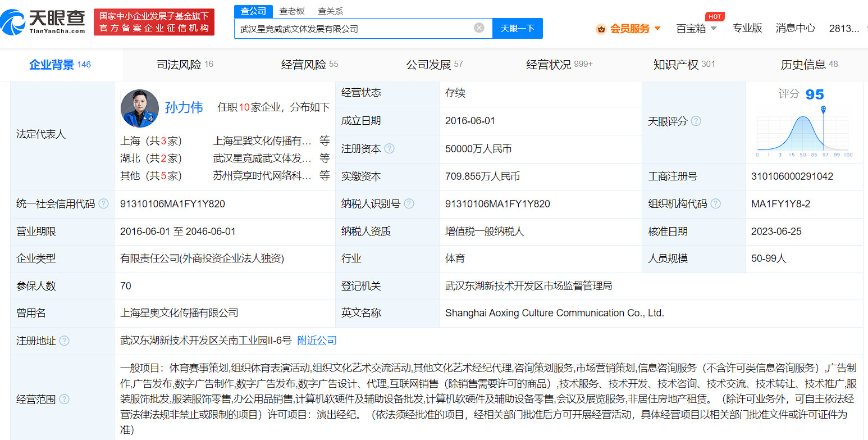Viewport: 868px width, 440px height.
Task: Expand the 百宝箱 dropdown menu
Action: coord(714,29)
